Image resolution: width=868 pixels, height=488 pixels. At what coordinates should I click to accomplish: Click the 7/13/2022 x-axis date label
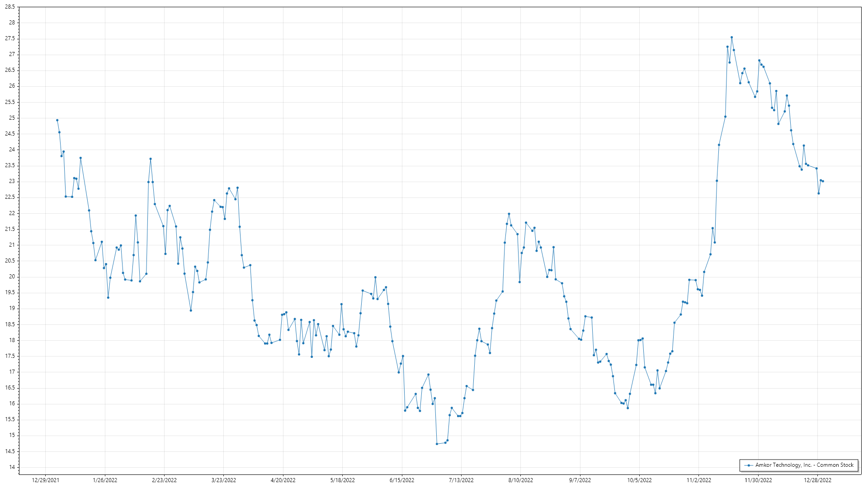461,480
